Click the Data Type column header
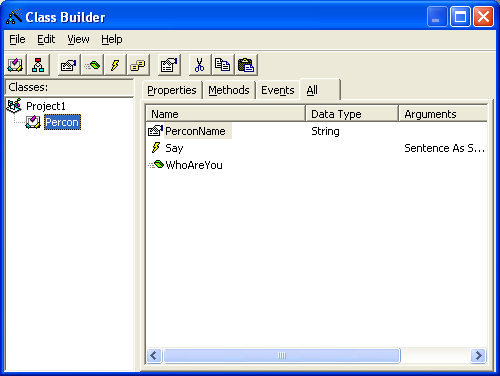The width and height of the screenshot is (500, 376). (x=352, y=114)
